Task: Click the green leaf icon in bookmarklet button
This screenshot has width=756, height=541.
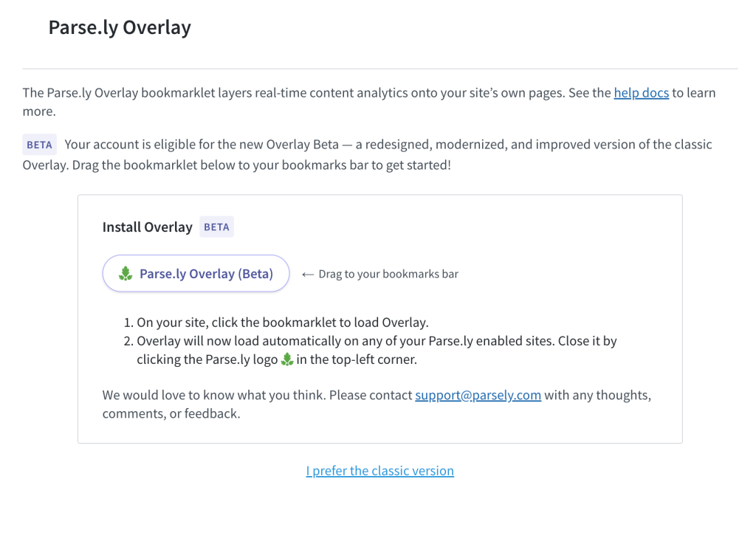Action: coord(126,273)
